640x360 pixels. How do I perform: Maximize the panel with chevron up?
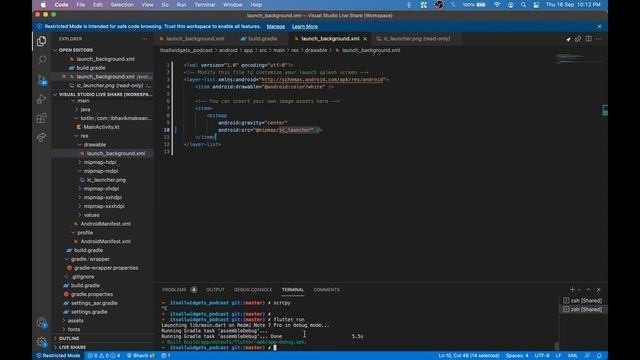[588, 289]
